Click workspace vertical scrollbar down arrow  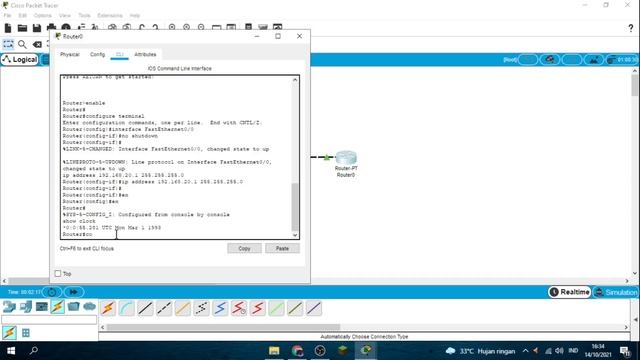[635, 273]
